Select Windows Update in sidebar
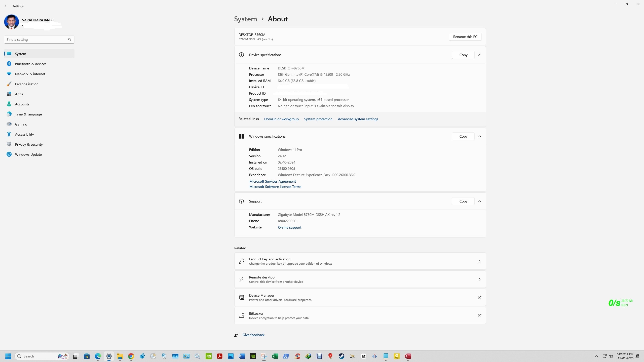This screenshot has width=644, height=362. [28, 154]
